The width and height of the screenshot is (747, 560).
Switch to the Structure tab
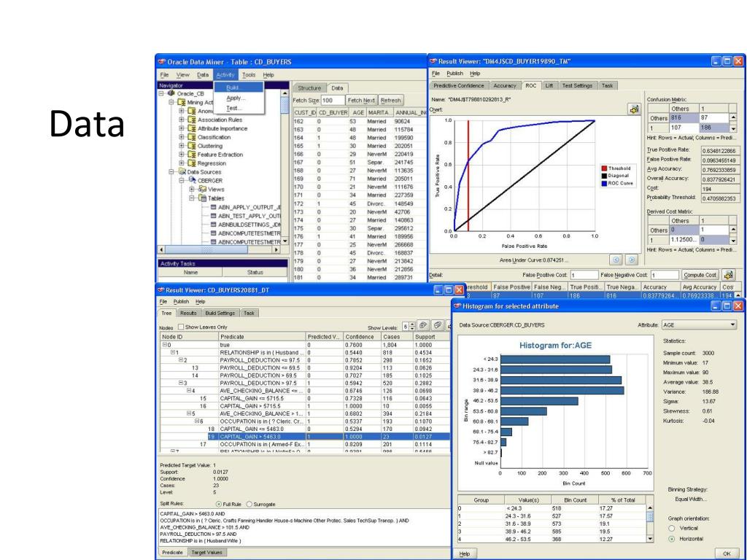(x=309, y=88)
